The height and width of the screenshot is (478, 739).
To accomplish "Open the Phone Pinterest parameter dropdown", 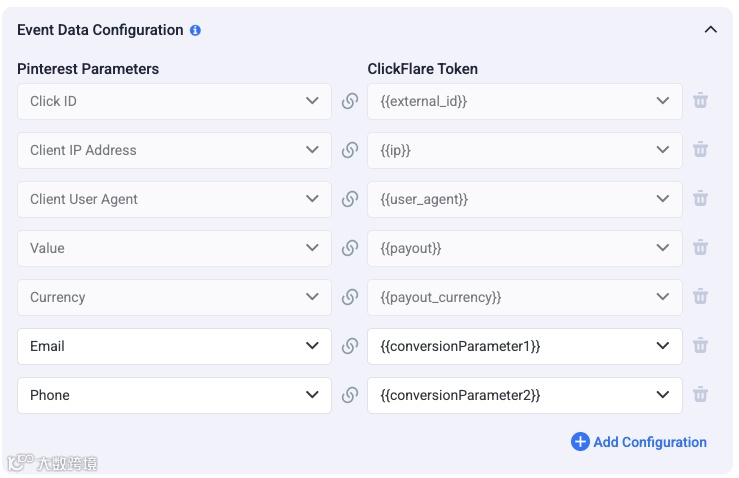I will coord(174,395).
